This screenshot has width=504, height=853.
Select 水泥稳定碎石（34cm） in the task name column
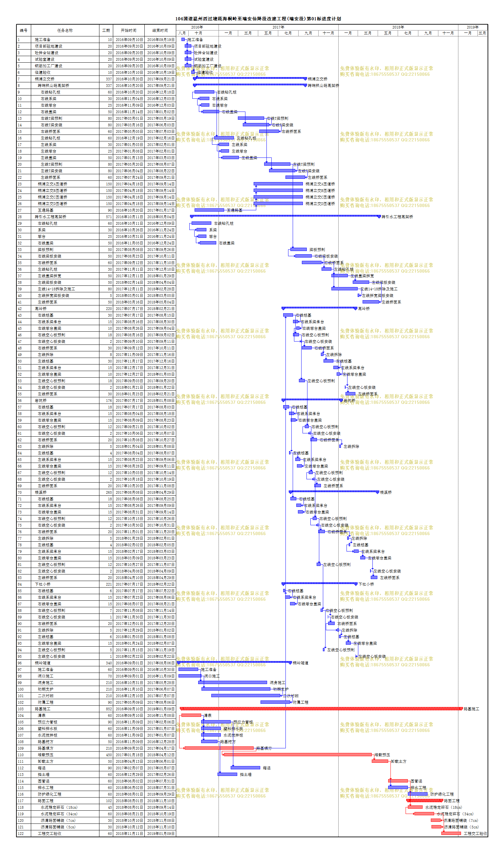pyautogui.click(x=59, y=814)
